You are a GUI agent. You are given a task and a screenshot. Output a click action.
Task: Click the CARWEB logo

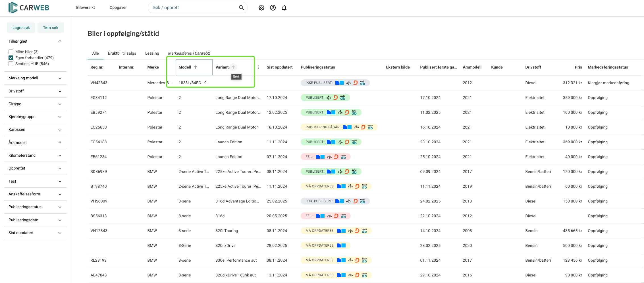29,8
